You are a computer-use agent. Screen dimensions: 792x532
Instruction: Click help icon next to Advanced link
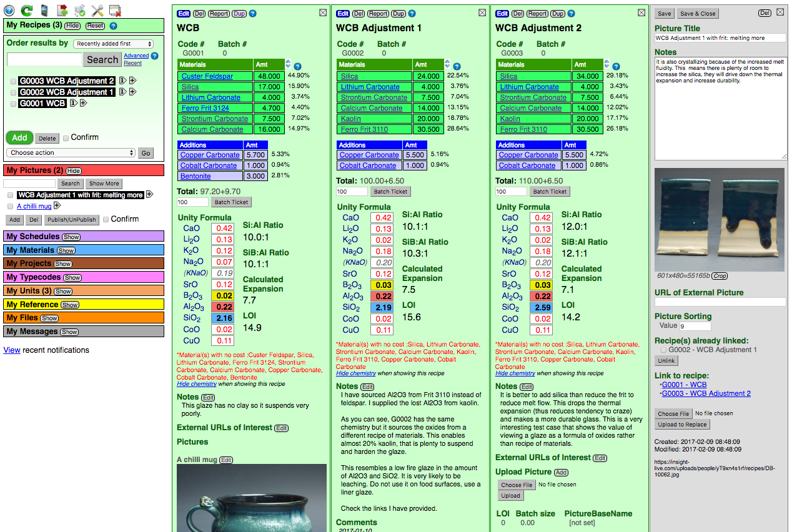click(154, 56)
